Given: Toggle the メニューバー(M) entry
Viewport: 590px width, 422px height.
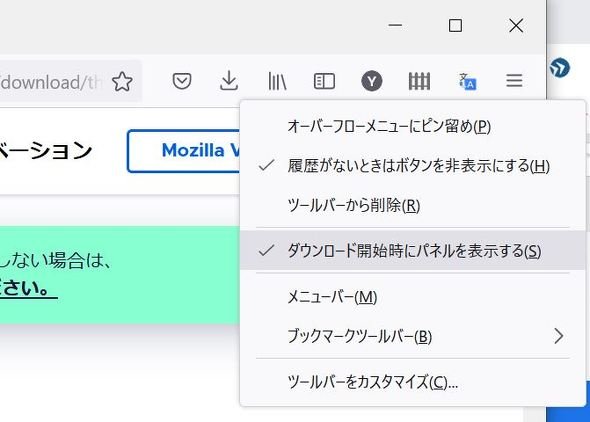Looking at the screenshot, I should 413,298.
